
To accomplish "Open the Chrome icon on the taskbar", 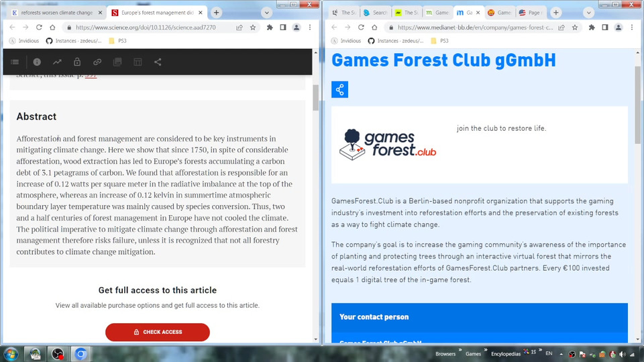I will (80, 354).
